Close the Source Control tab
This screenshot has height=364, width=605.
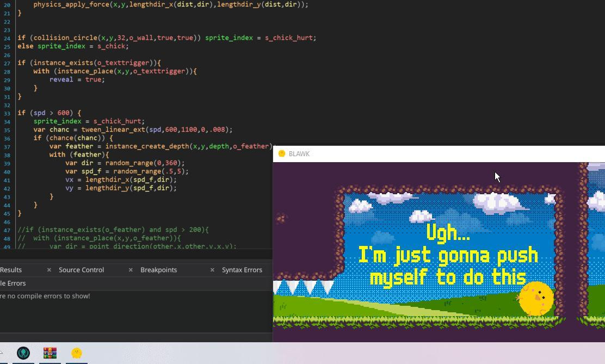[x=131, y=270]
